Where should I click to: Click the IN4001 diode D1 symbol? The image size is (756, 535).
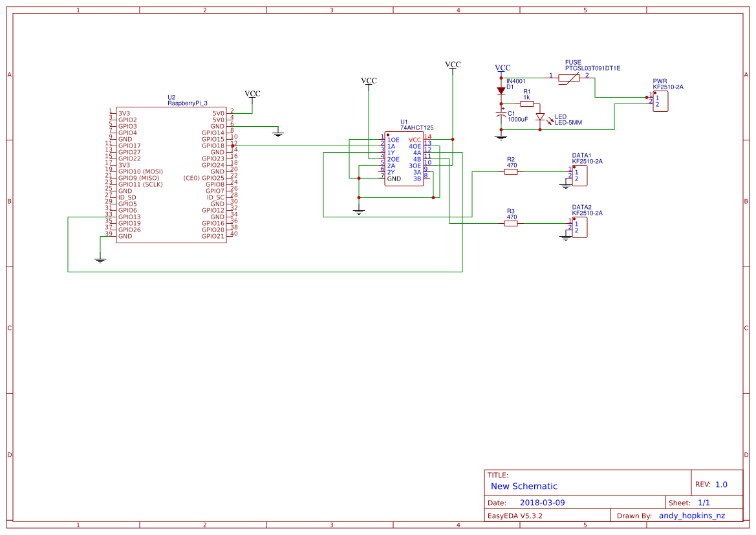[502, 91]
